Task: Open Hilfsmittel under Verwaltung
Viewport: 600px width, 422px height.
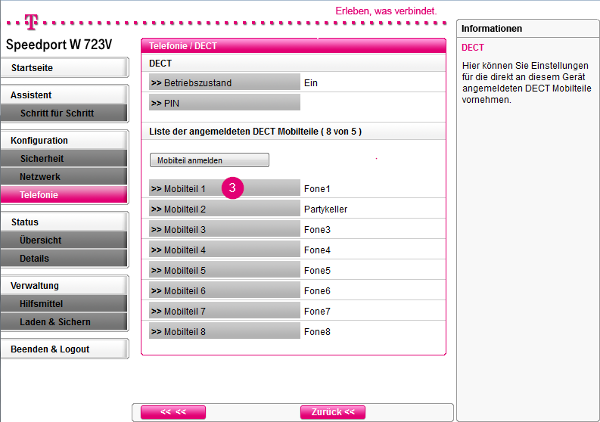Action: pyautogui.click(x=64, y=303)
